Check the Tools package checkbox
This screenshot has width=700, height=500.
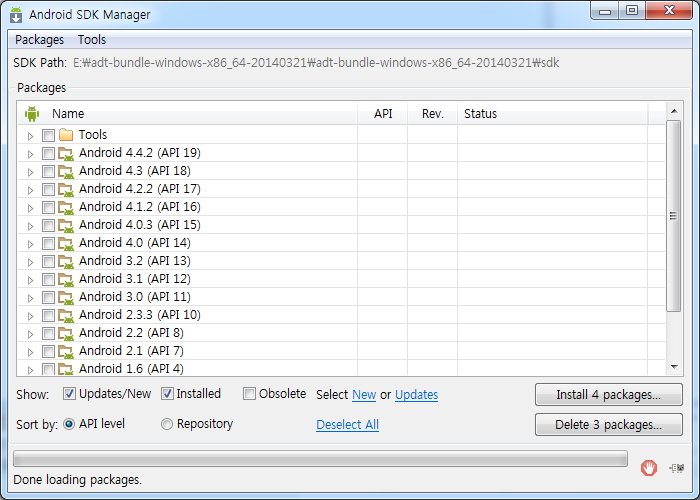[48, 135]
